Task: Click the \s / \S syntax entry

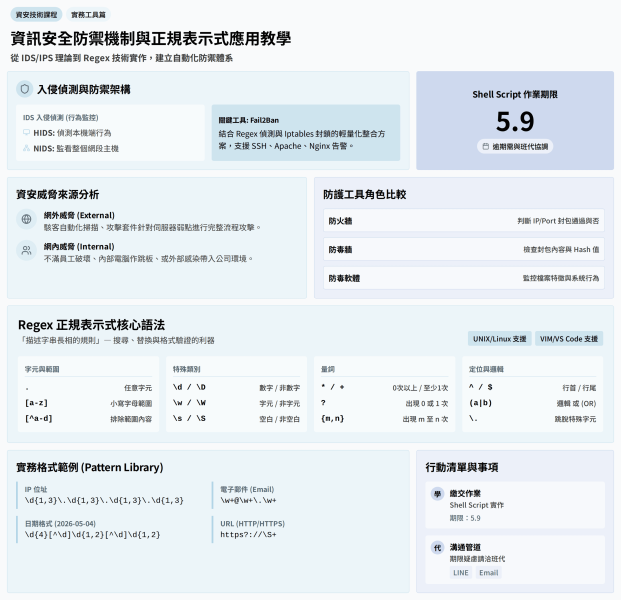Action: (189, 418)
